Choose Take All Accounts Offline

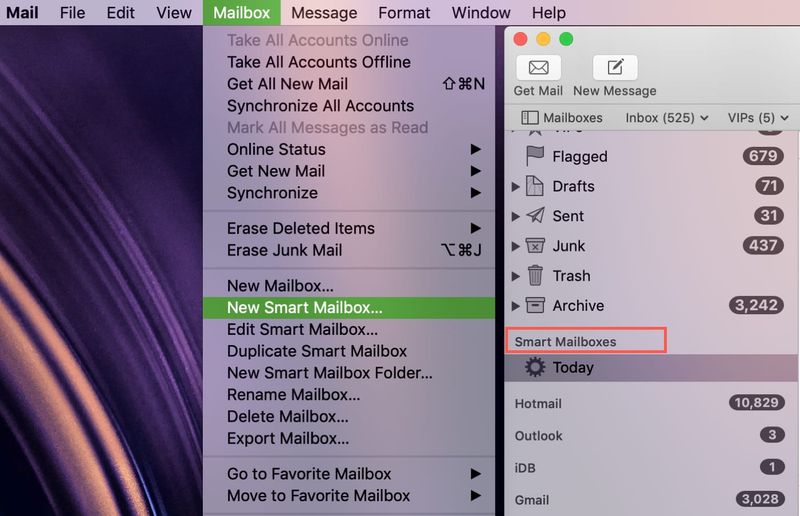(349, 62)
